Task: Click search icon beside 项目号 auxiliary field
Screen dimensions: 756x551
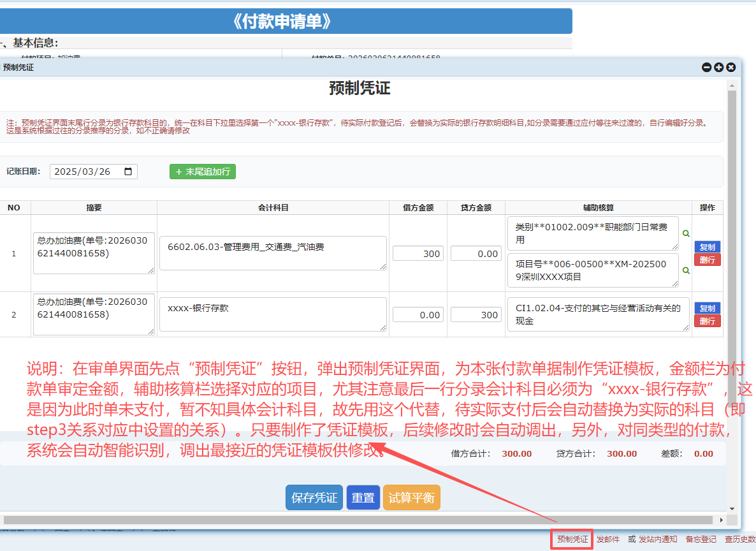Action: 686,270
